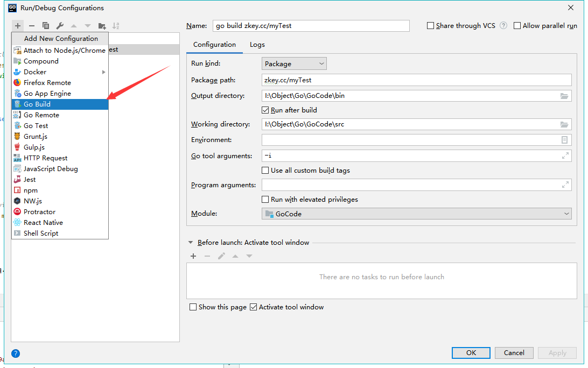Choose npm configuration type
The width and height of the screenshot is (588, 368).
60,190
